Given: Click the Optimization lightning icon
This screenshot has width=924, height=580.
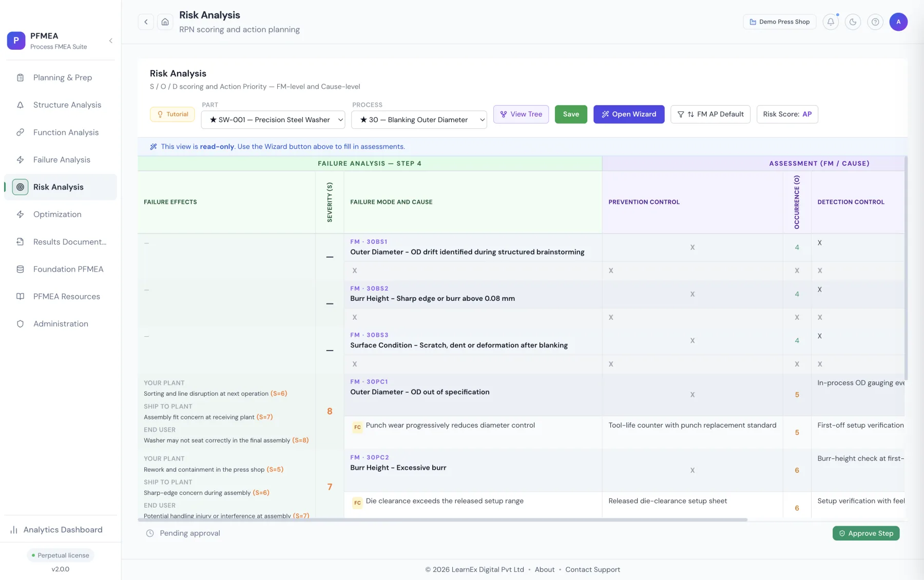Looking at the screenshot, I should [20, 215].
